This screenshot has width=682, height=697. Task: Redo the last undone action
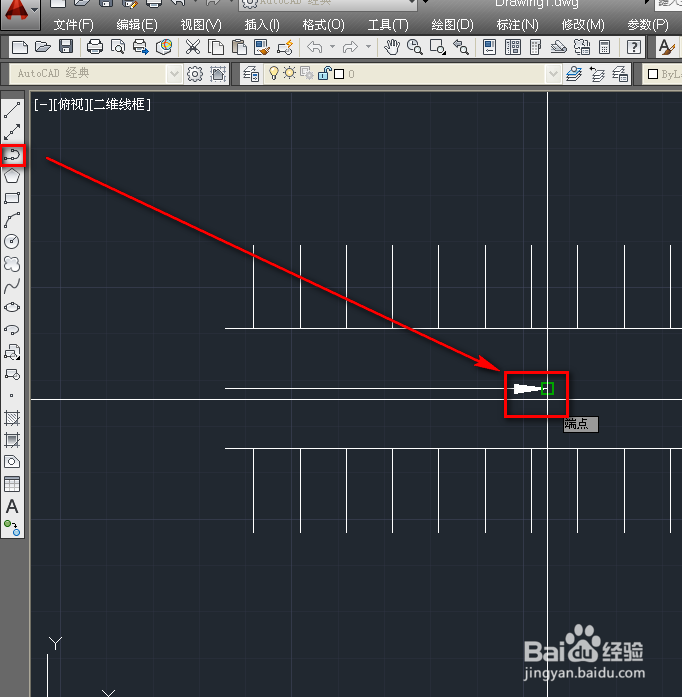tap(350, 47)
